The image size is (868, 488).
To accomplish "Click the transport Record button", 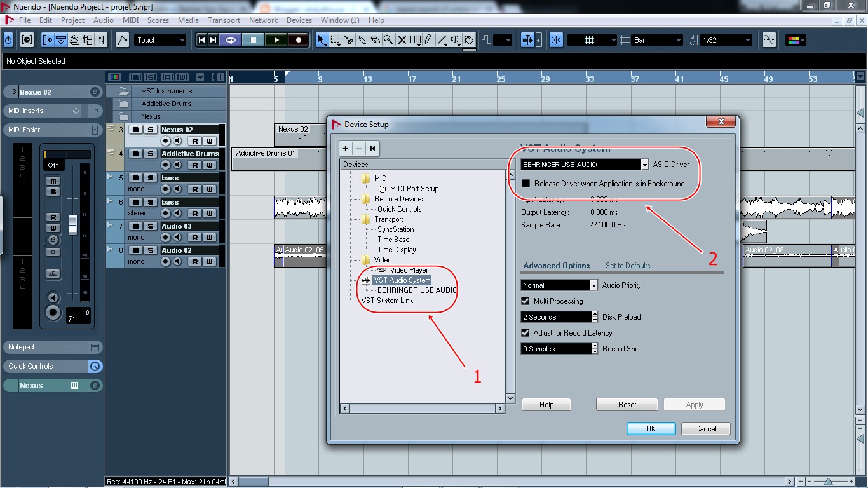I will pos(298,40).
